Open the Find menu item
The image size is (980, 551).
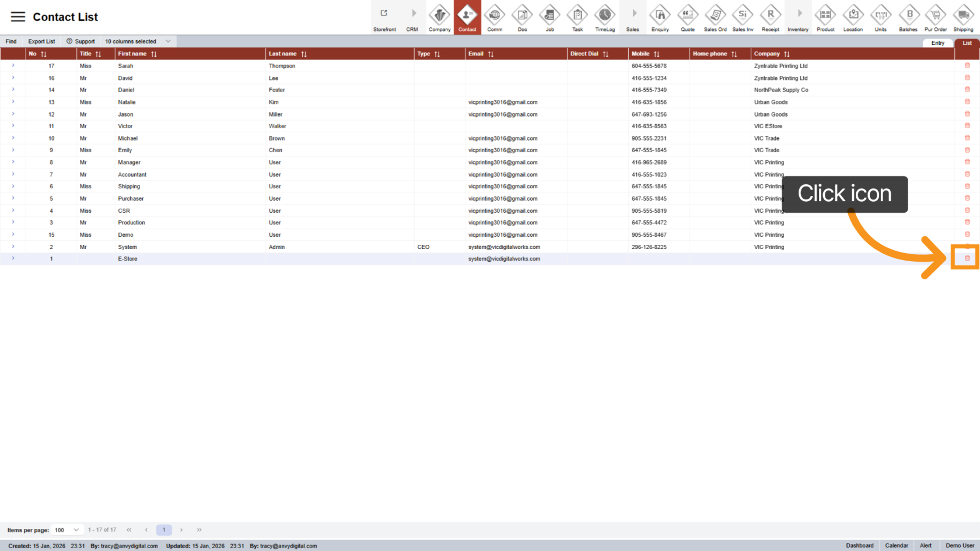pyautogui.click(x=11, y=41)
